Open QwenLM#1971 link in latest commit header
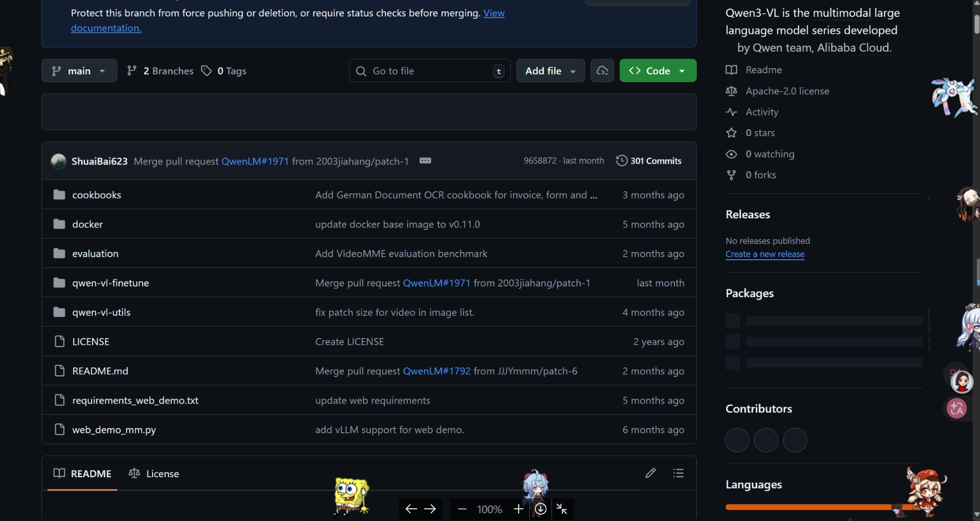 pos(255,161)
